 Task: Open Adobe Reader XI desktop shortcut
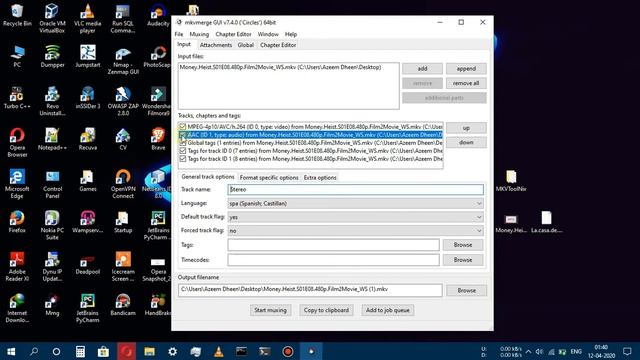tap(17, 266)
